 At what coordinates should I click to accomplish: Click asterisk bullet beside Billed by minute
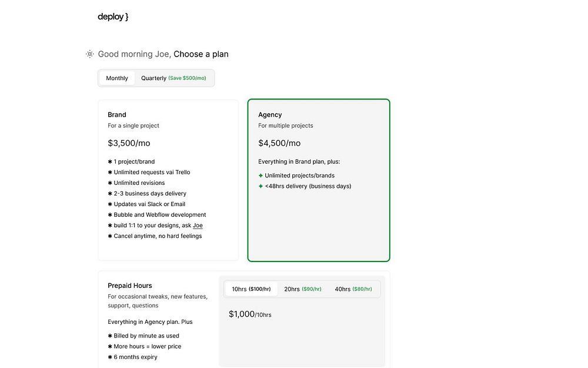110,336
